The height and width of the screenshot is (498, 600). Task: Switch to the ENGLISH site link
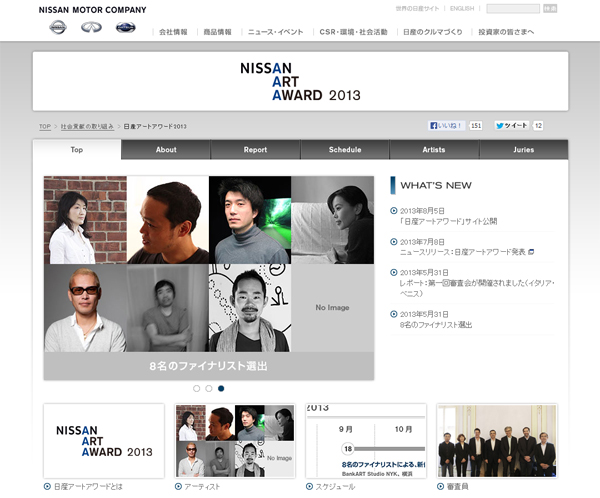coord(462,8)
